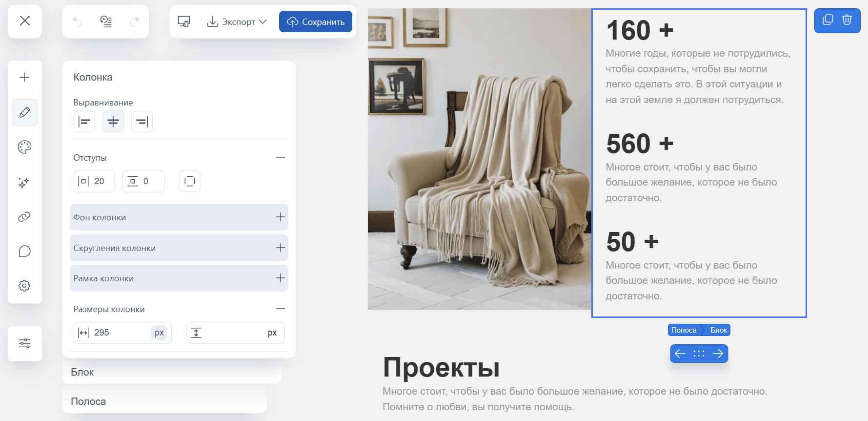Undo the last action

click(77, 21)
